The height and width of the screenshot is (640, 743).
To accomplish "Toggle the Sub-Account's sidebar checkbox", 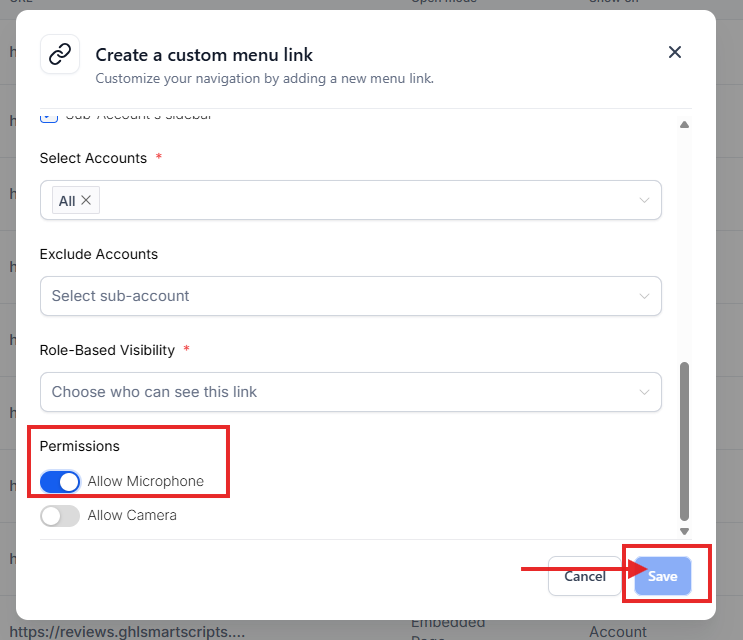I will click(49, 117).
